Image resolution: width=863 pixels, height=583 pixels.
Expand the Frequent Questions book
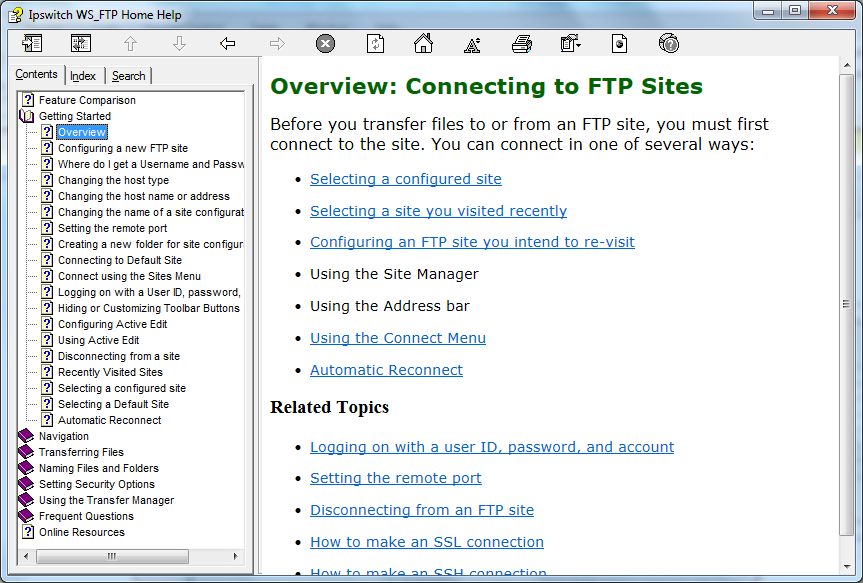(26, 516)
